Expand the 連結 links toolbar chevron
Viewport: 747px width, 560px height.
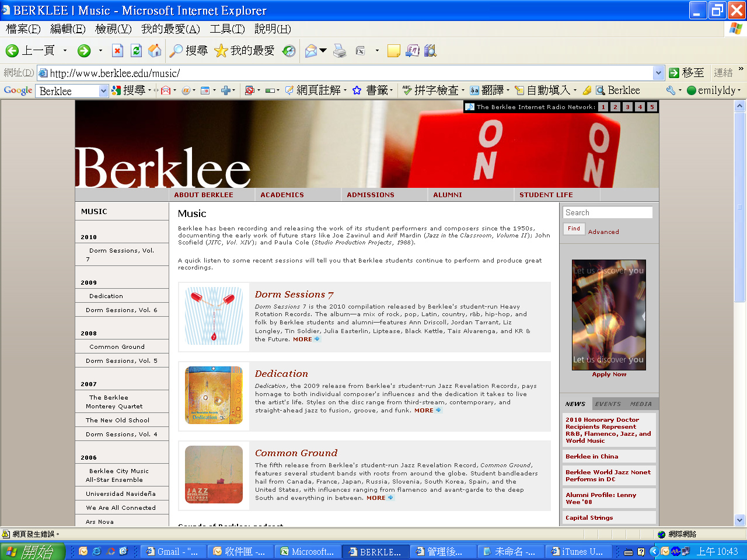pos(741,69)
